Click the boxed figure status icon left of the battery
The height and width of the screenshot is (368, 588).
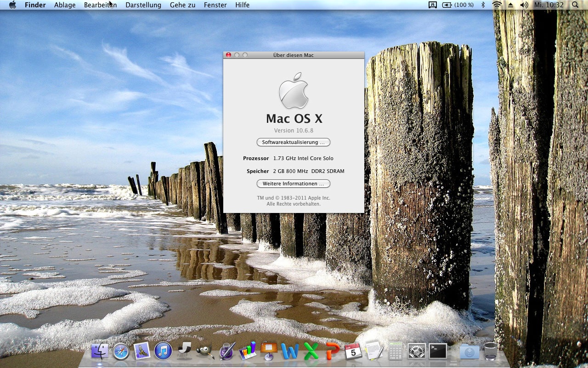tap(432, 5)
